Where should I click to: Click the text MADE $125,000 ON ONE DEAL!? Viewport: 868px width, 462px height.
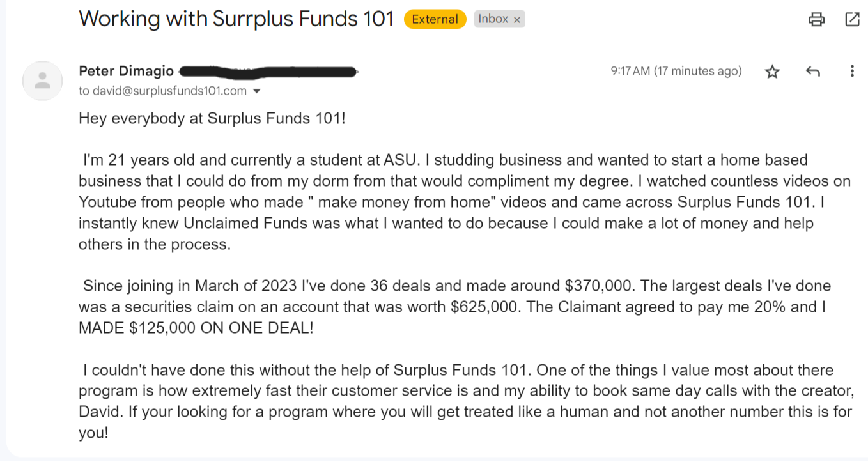[196, 328]
